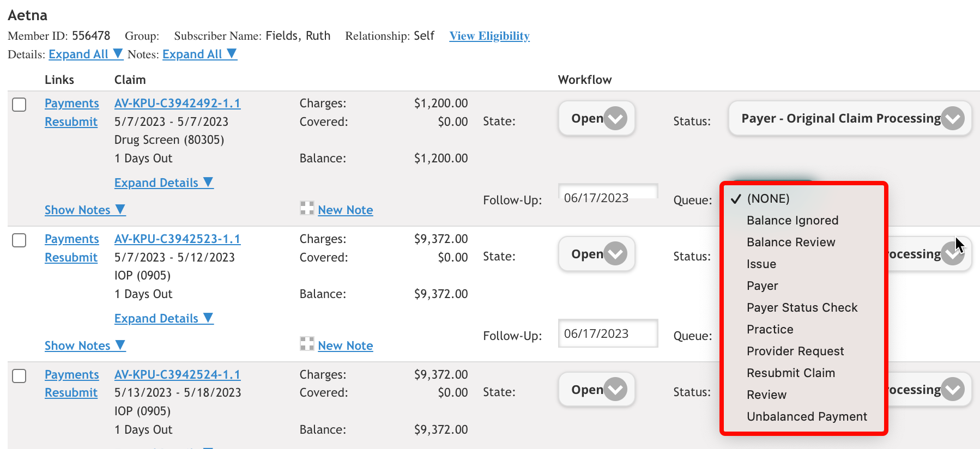980x449 pixels.
Task: Click the Show Notes arrow for first claim
Action: 120,209
